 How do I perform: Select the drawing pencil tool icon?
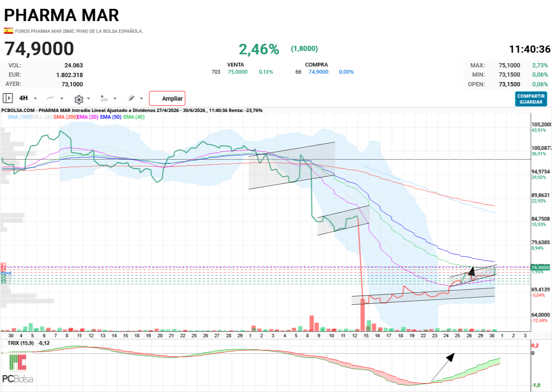[x=131, y=98]
